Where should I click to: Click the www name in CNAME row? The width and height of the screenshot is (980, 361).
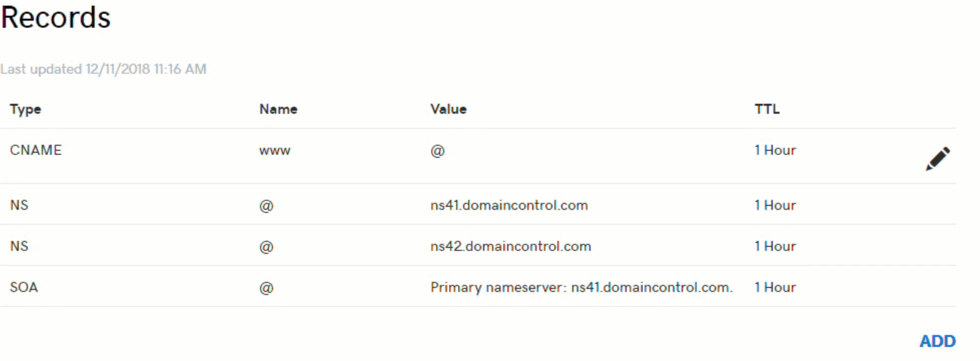(x=274, y=151)
